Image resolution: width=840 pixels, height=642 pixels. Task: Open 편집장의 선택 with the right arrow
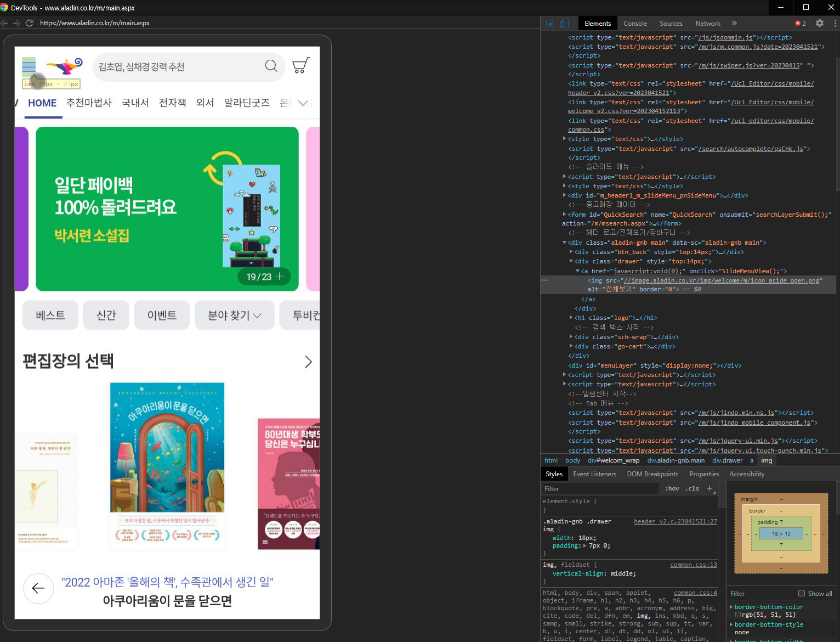(x=309, y=362)
